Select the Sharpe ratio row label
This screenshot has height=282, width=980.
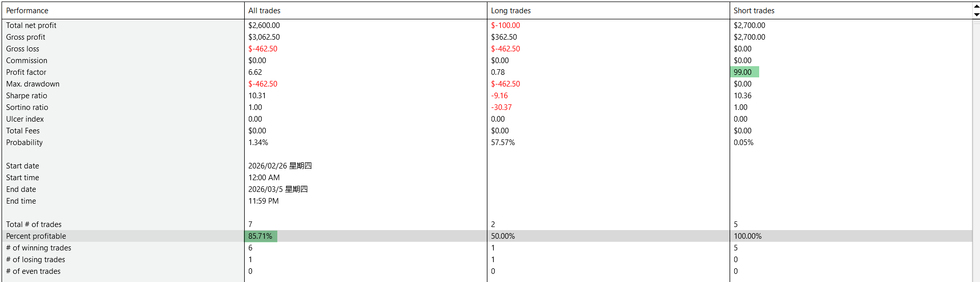pos(26,96)
